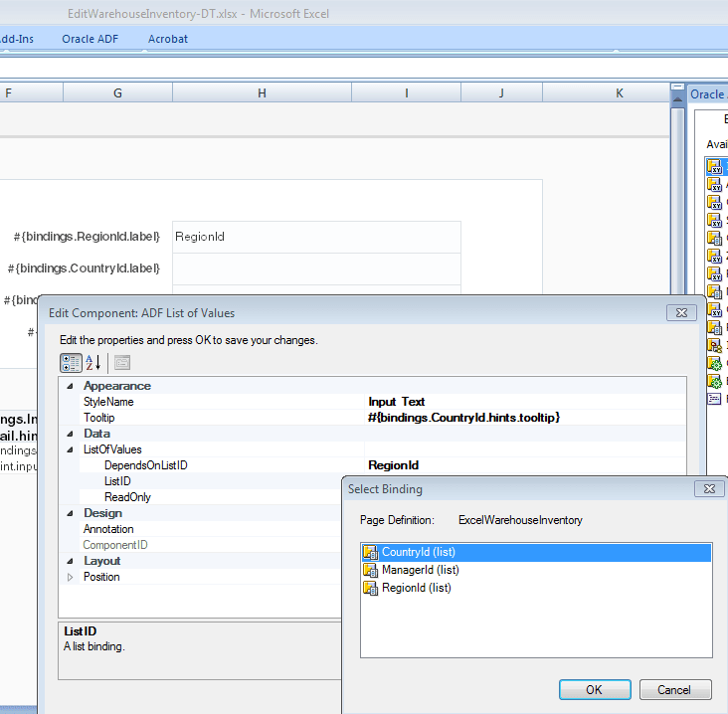Select column G header
The width and height of the screenshot is (728, 714).
pos(117,93)
